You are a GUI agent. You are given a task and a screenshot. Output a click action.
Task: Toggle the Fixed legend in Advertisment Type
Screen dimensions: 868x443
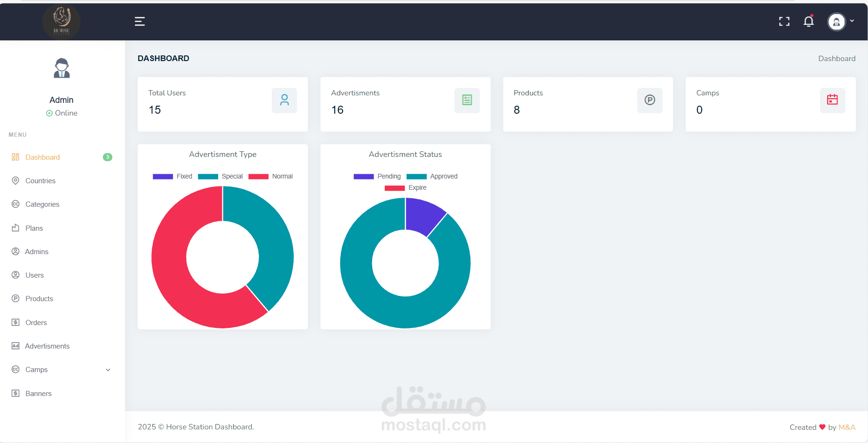click(172, 176)
